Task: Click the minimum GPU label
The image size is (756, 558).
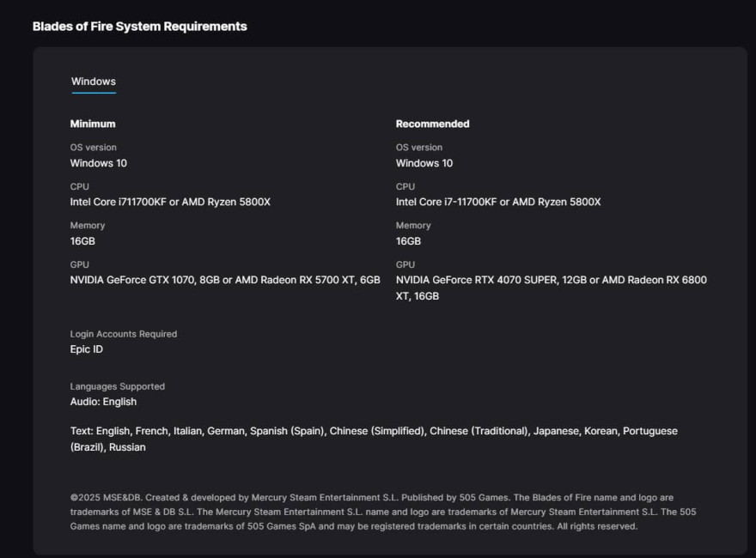Action: pos(80,264)
